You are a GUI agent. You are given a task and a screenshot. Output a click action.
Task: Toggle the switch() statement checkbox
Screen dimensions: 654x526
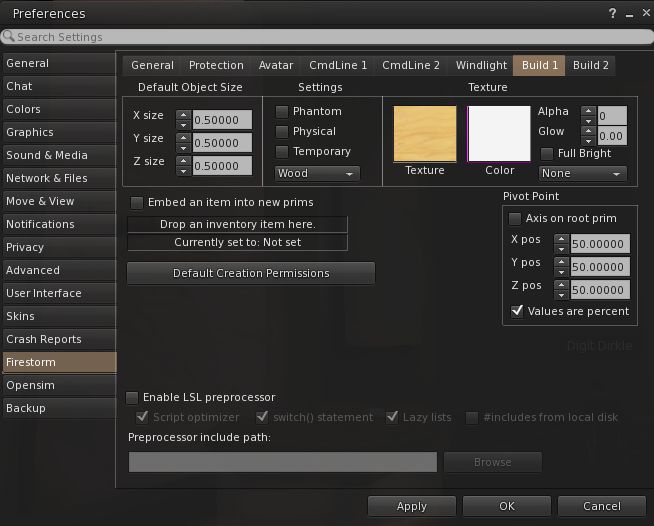pyautogui.click(x=262, y=417)
